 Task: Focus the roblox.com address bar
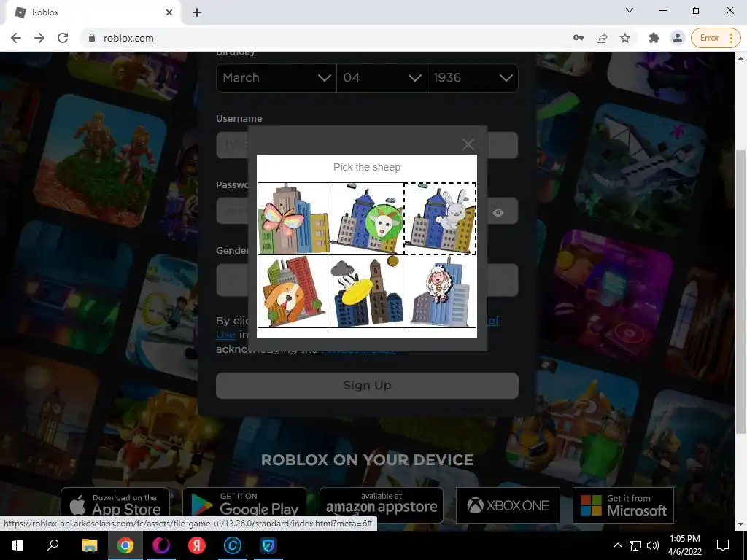324,38
